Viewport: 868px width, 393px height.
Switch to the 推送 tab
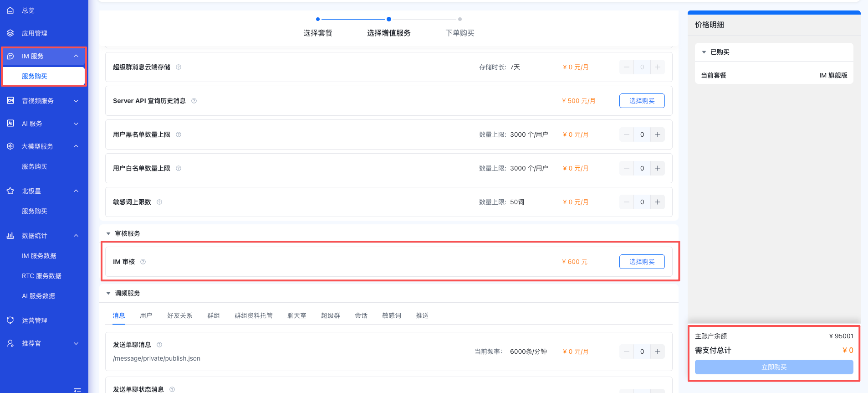click(422, 315)
